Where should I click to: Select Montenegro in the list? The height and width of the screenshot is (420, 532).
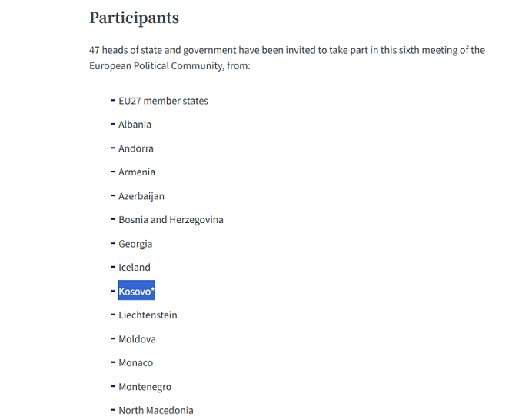coord(145,387)
